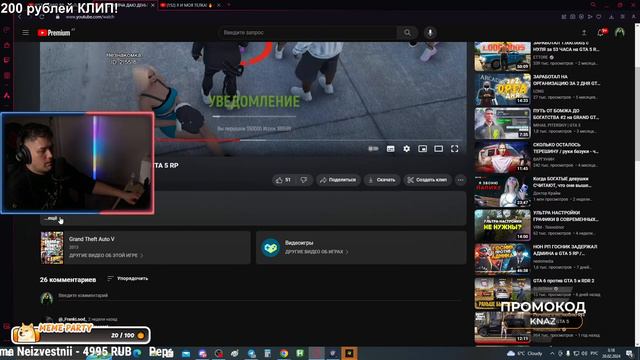Go to the YouTube Premium home logo
Image resolution: width=640 pixels, height=360 pixels.
coord(54,33)
